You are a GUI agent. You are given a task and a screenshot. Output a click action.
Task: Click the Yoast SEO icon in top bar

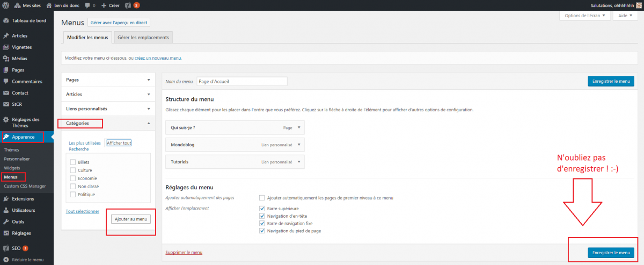click(127, 5)
